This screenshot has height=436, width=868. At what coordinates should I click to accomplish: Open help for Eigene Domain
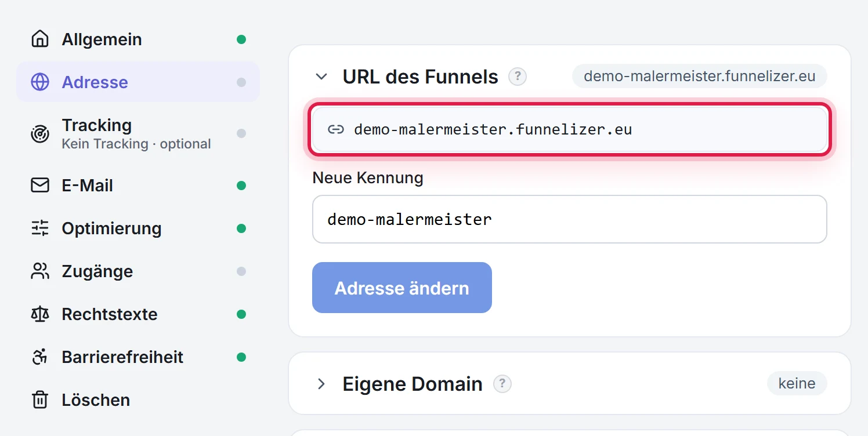502,384
